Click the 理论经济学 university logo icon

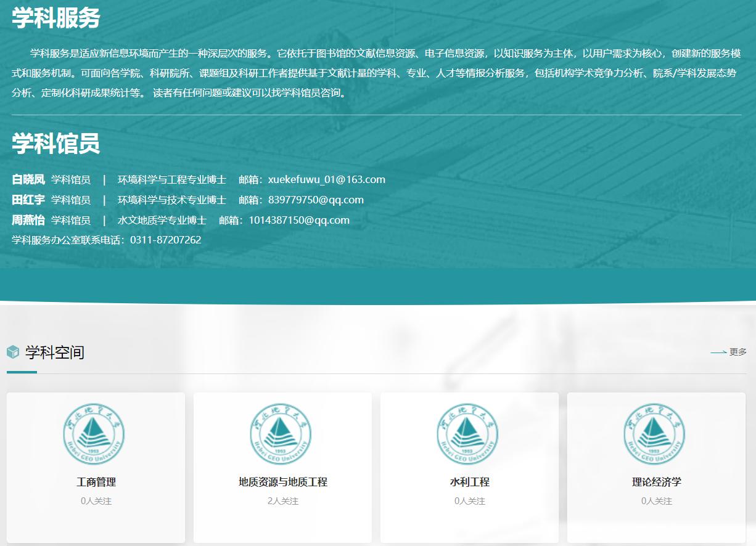655,434
